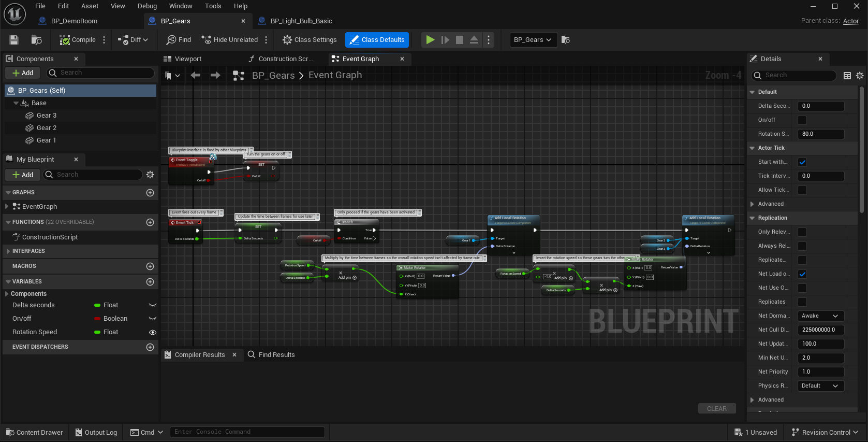
Task: Open My Blueprint settings gear
Action: [x=150, y=175]
